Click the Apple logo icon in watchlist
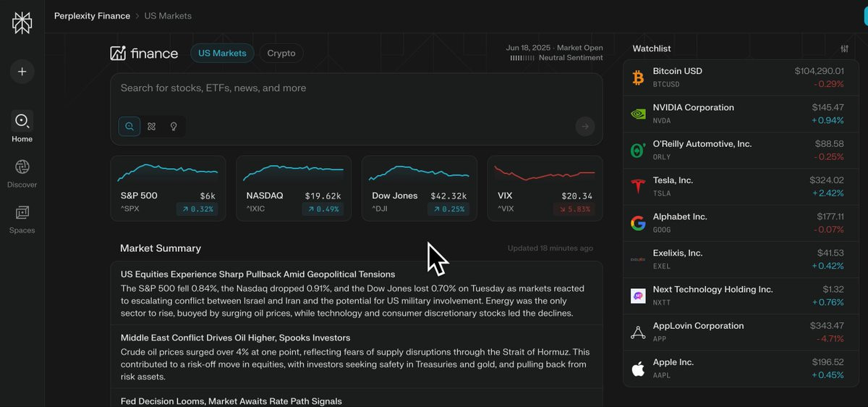The height and width of the screenshot is (407, 868). 638,369
